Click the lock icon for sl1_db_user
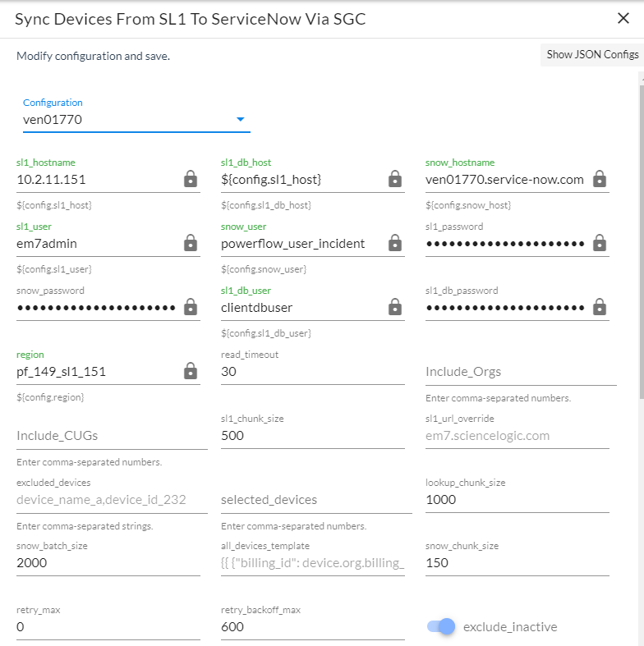Screen dimensions: 644x646 395,307
